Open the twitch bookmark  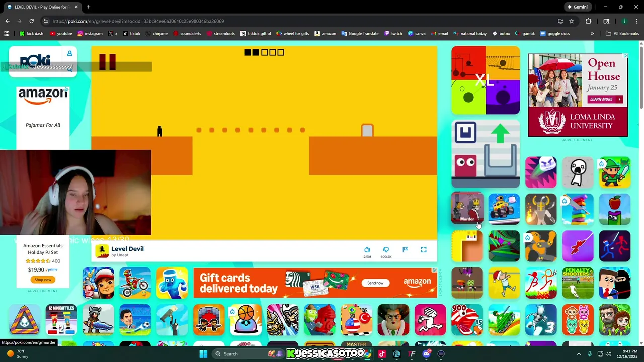(x=393, y=34)
